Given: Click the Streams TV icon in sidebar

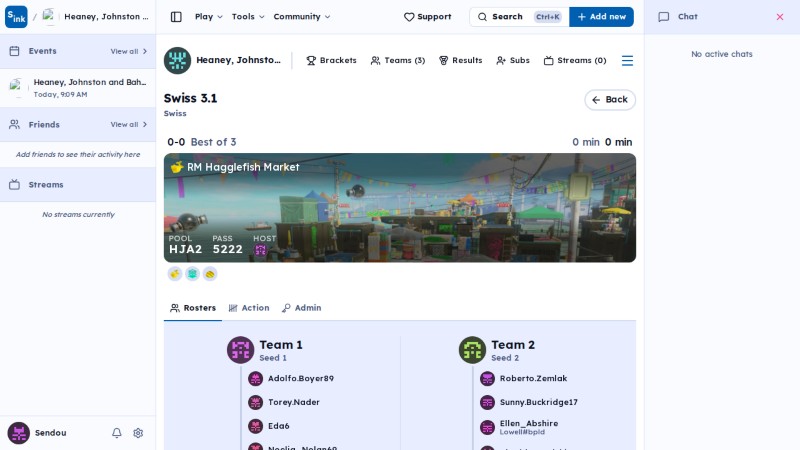Looking at the screenshot, I should (x=14, y=185).
